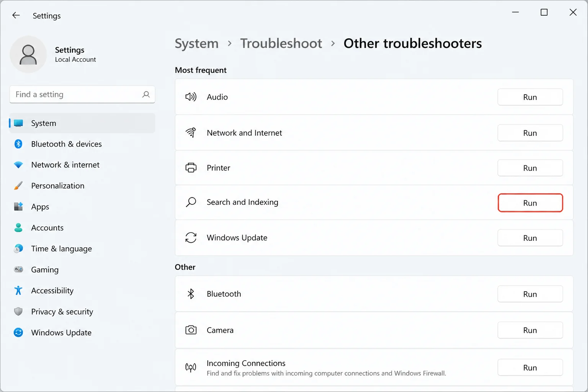This screenshot has width=588, height=392.
Task: Run the Network and Internet troubleshooter
Action: click(x=530, y=133)
